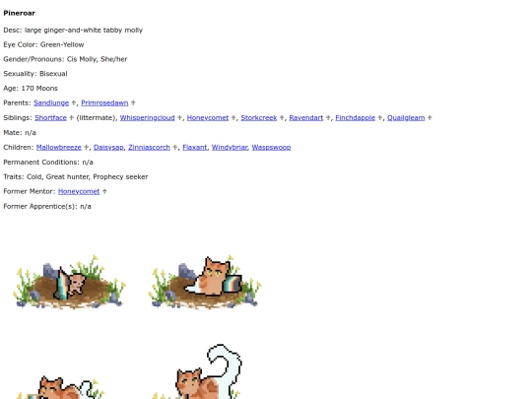Open the Storkcreek link
This screenshot has width=532, height=399.
coord(259,118)
